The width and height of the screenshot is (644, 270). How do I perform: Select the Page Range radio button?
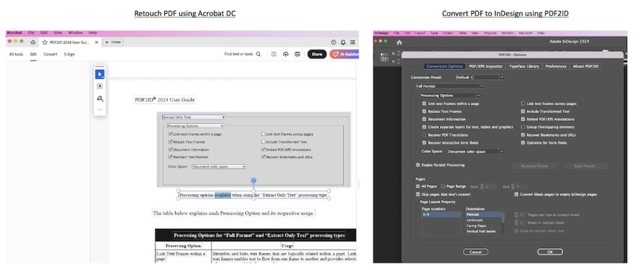coord(443,186)
